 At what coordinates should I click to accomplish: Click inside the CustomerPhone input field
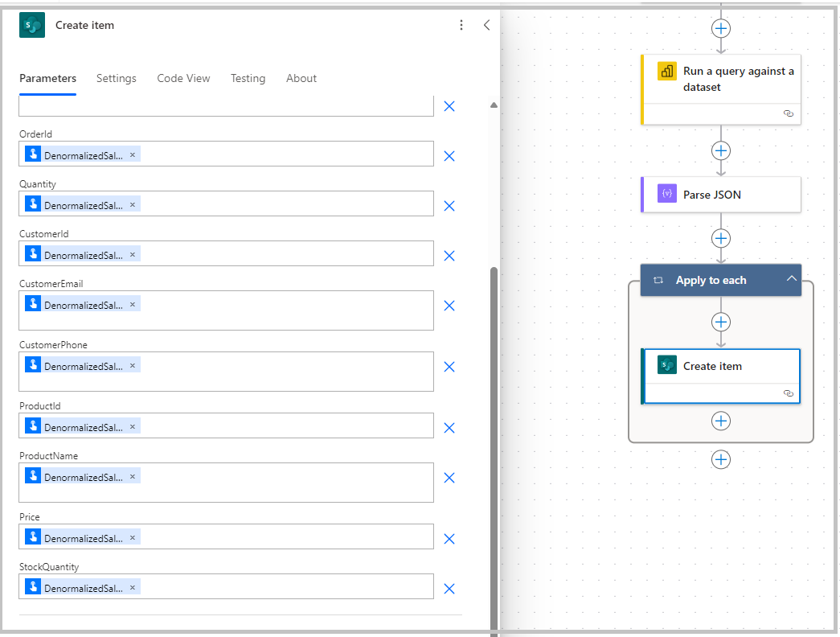pyautogui.click(x=226, y=372)
